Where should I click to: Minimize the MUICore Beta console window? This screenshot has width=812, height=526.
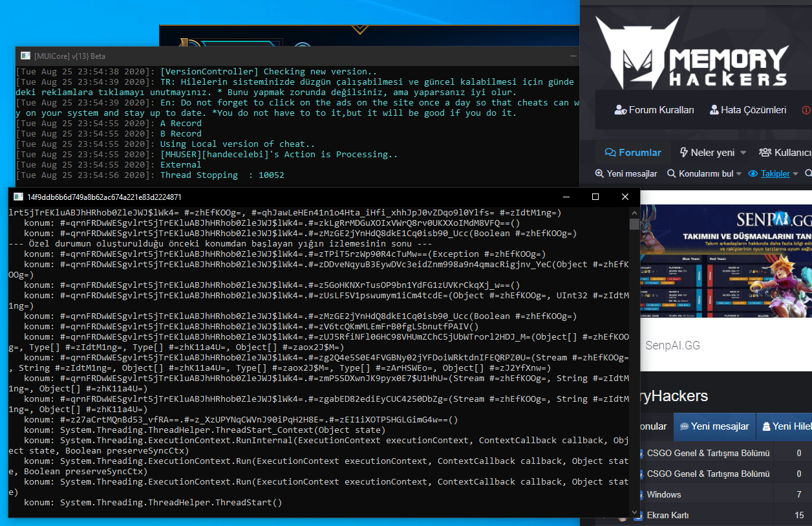[x=573, y=56]
